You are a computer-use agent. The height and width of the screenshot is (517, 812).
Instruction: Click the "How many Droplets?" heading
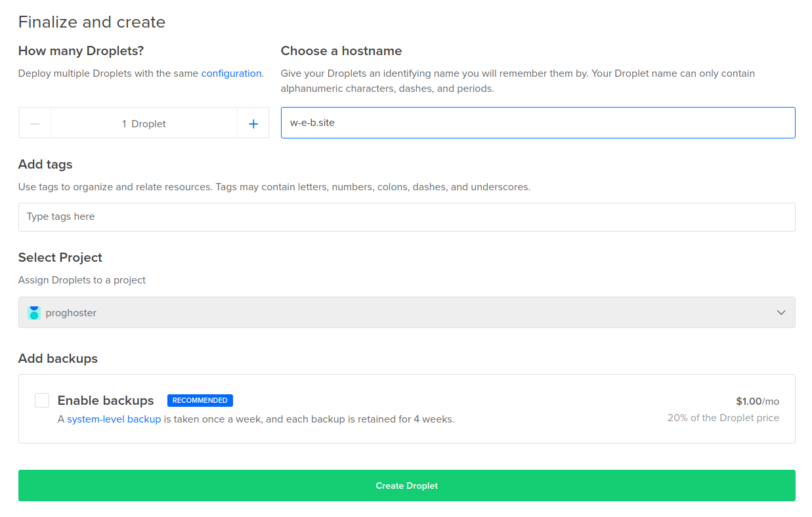point(81,51)
